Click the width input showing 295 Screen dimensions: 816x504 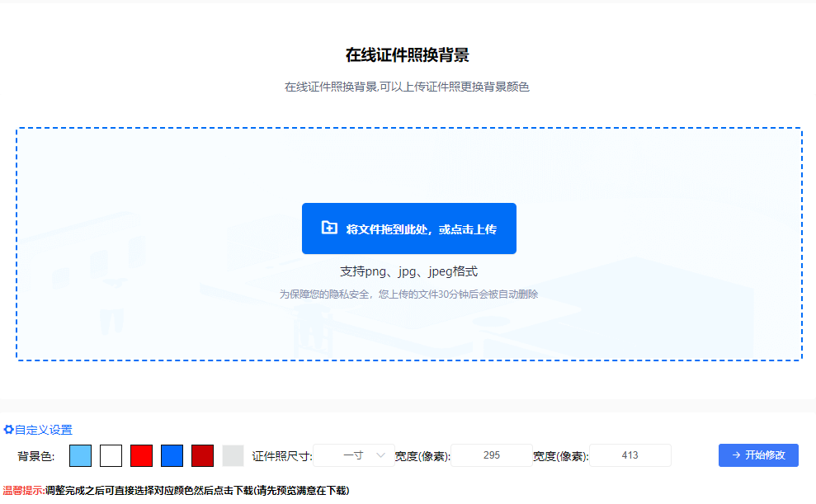coord(491,455)
